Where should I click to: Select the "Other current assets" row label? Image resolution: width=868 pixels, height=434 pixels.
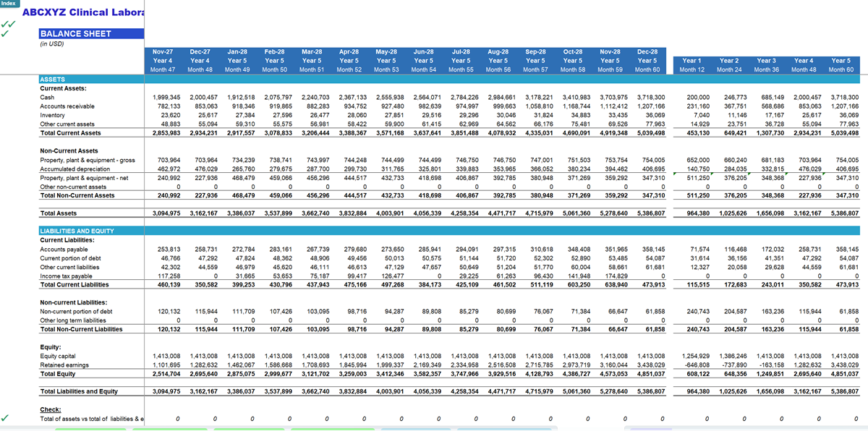pyautogui.click(x=68, y=124)
